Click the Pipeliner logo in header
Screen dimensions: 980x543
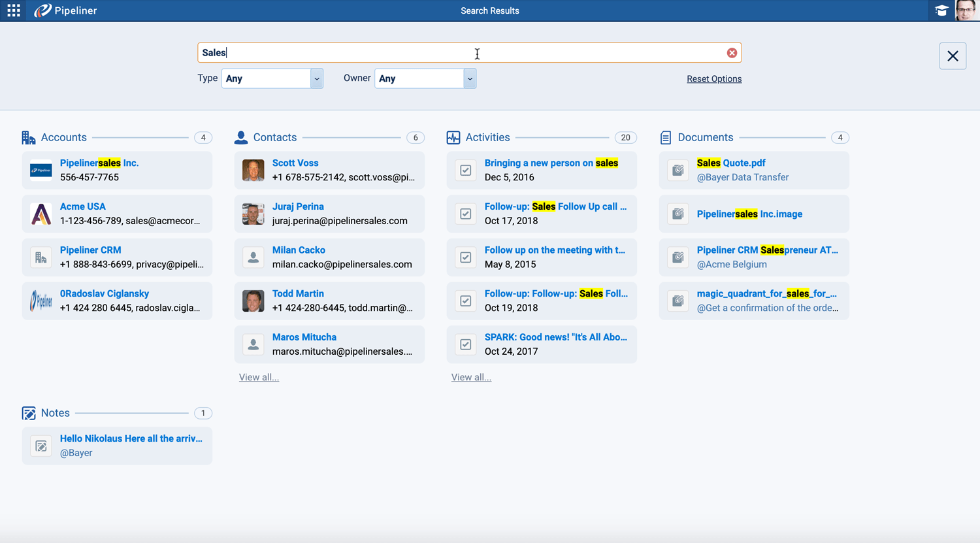(x=66, y=10)
